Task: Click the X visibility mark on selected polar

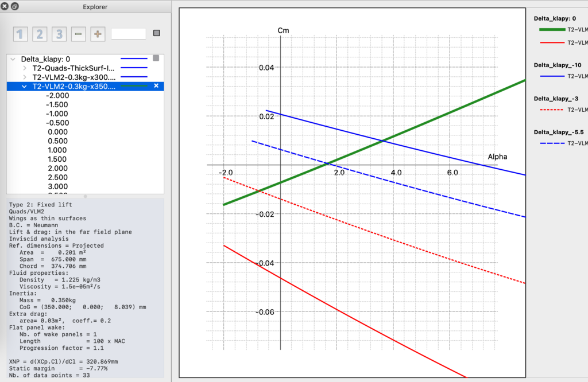Action: 156,86
